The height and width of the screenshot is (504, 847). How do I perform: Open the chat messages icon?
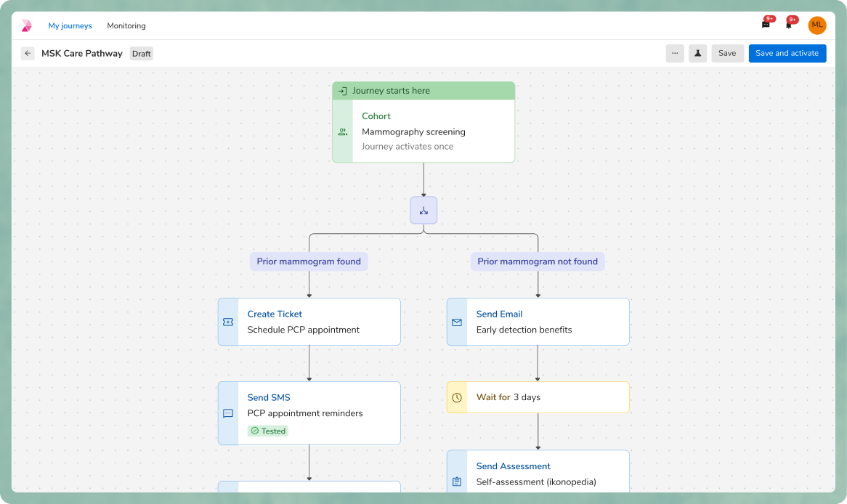(x=766, y=24)
